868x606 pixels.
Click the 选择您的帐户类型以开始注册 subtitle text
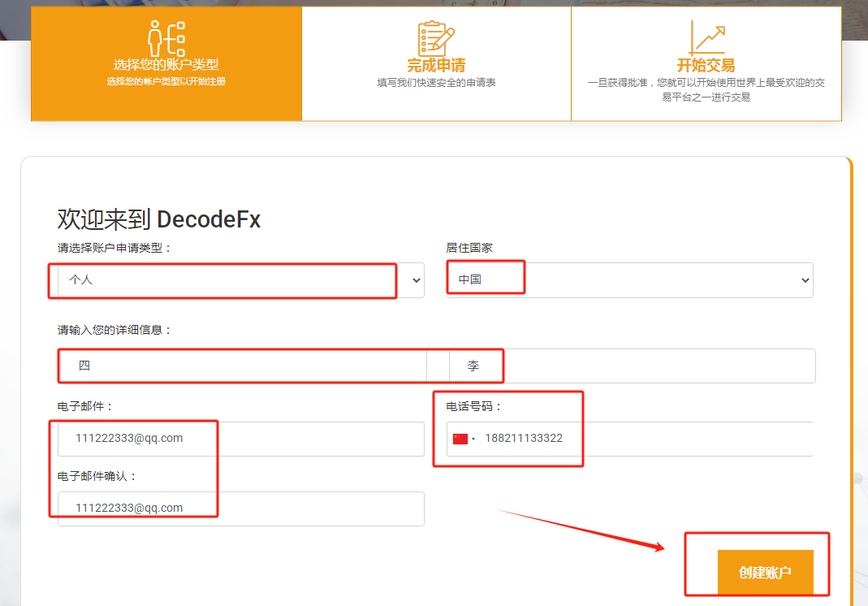point(166,82)
